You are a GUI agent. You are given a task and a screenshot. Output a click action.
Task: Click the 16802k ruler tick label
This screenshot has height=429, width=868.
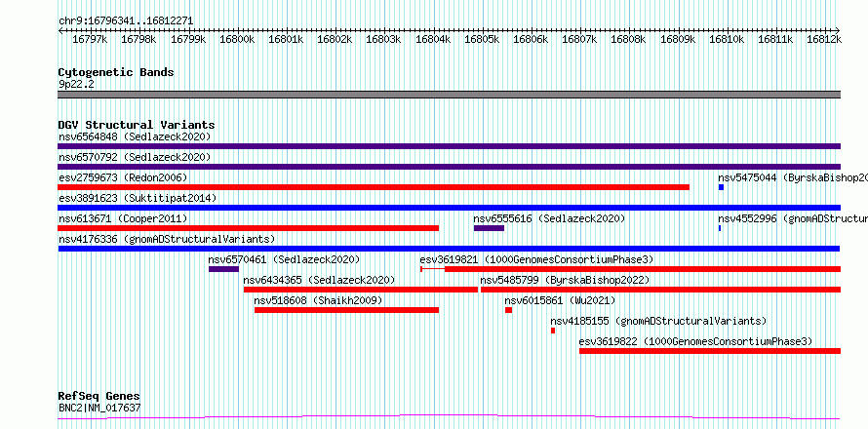tap(335, 40)
